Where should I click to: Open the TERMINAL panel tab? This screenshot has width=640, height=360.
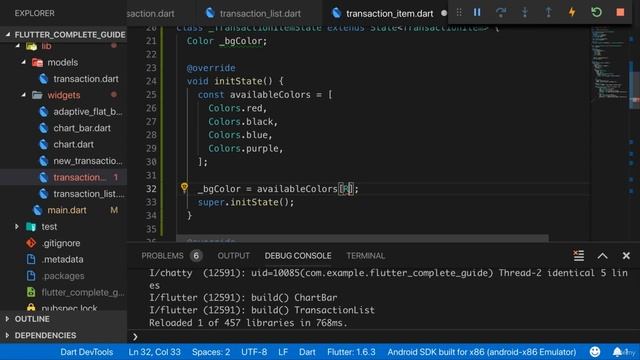366,256
